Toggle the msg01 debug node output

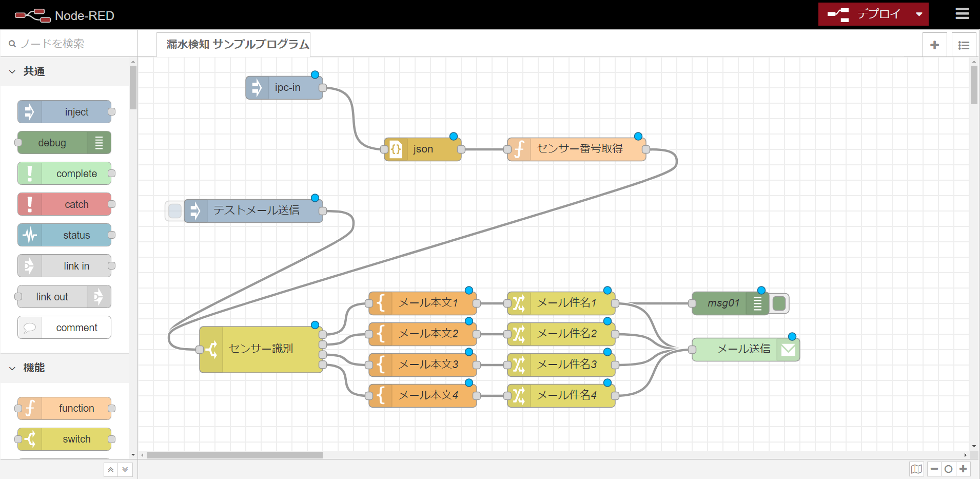[779, 303]
